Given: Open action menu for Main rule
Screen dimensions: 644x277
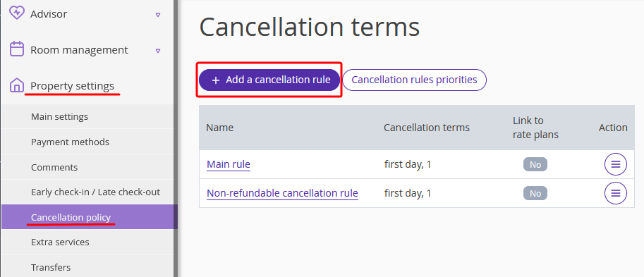Looking at the screenshot, I should click(x=615, y=164).
